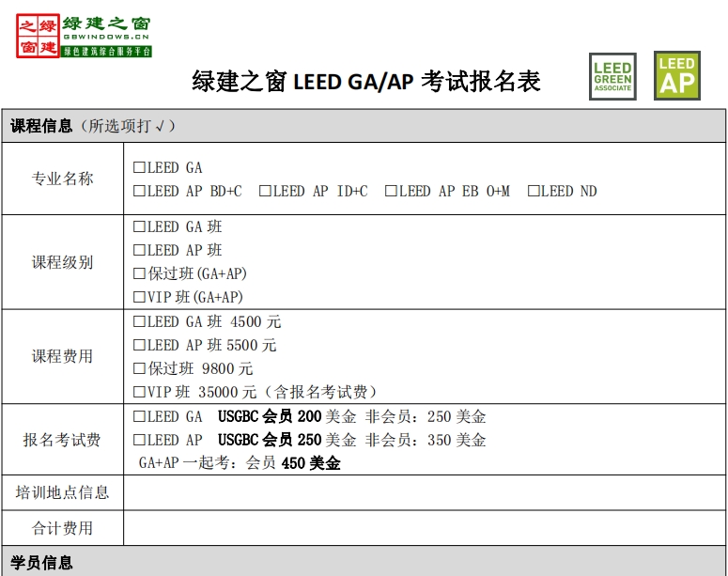The image size is (728, 576).
Task: Click the LEED Green Associate badge
Action: click(612, 77)
